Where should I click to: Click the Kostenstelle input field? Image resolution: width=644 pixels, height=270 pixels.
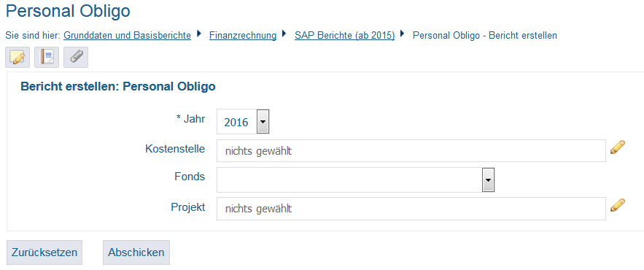tap(411, 151)
